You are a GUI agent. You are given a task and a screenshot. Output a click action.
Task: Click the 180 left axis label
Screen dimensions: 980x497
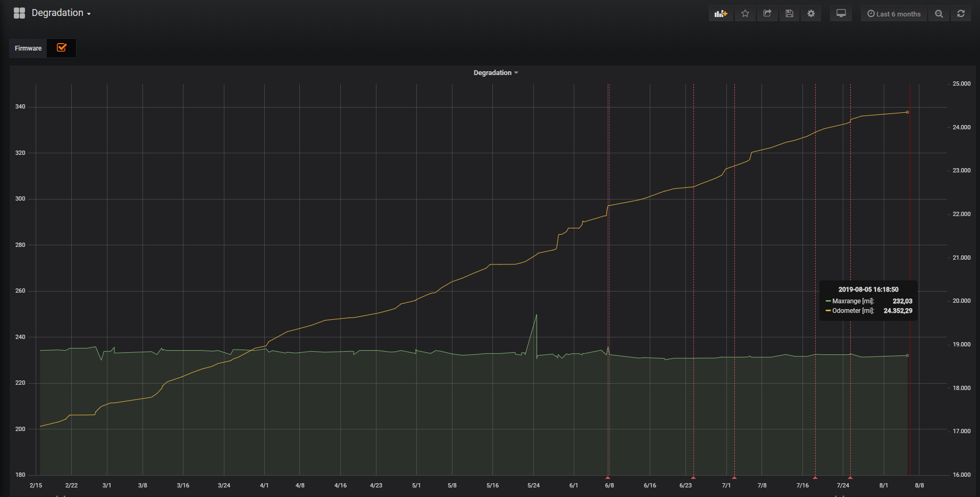pyautogui.click(x=20, y=475)
